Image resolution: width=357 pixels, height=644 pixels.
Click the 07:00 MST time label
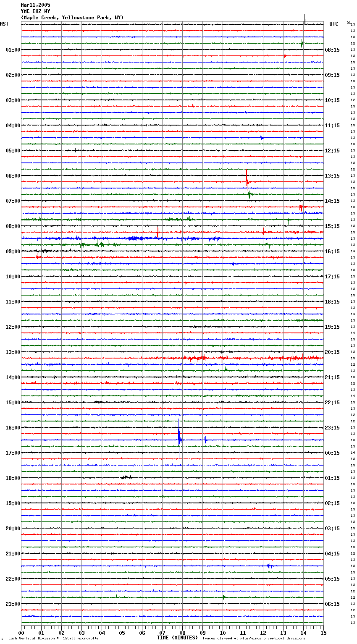tap(13, 201)
